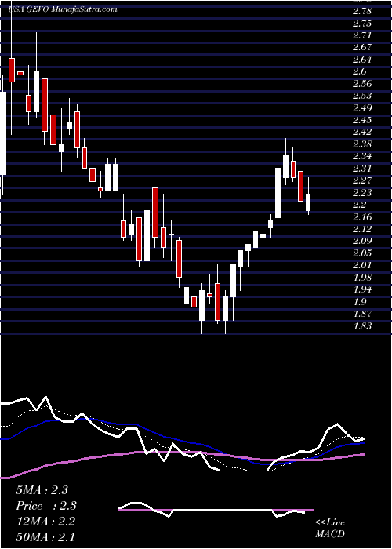Click the 1.94 price axis label

tap(362, 289)
